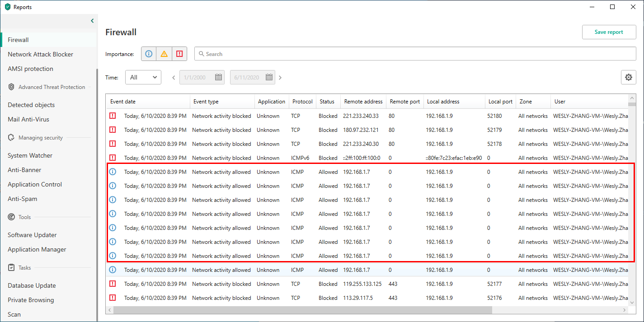Image resolution: width=644 pixels, height=322 pixels.
Task: Toggle the critical importance filter
Action: (179, 54)
